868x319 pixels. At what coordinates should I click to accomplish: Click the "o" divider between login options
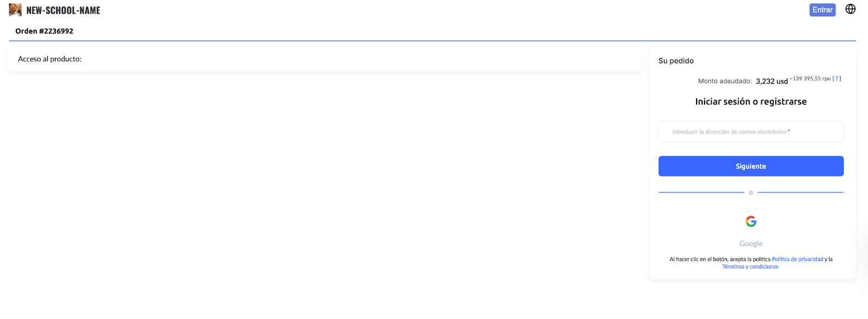point(751,193)
